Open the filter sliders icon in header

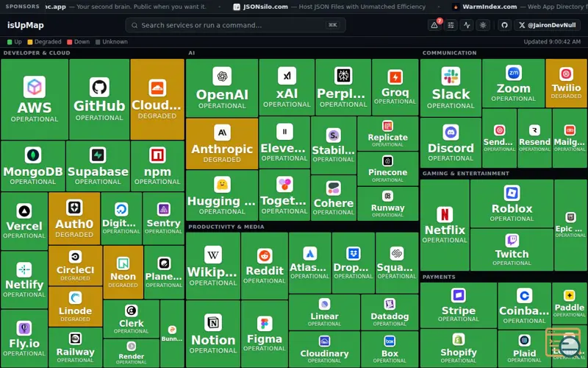coord(451,25)
